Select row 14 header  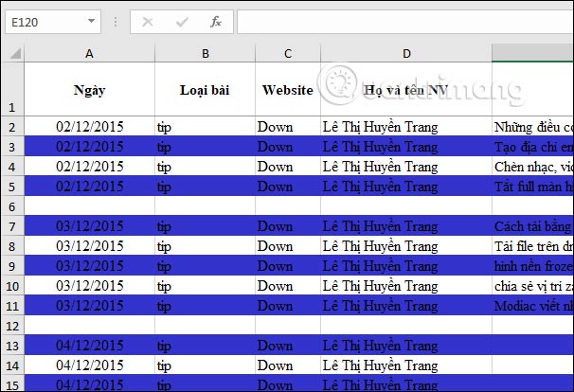pos(12,365)
